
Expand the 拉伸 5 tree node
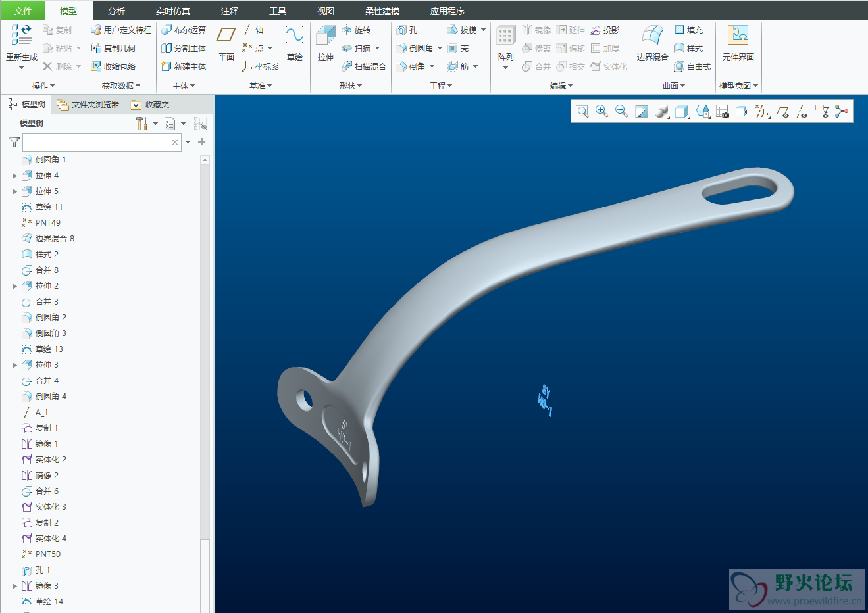14,191
